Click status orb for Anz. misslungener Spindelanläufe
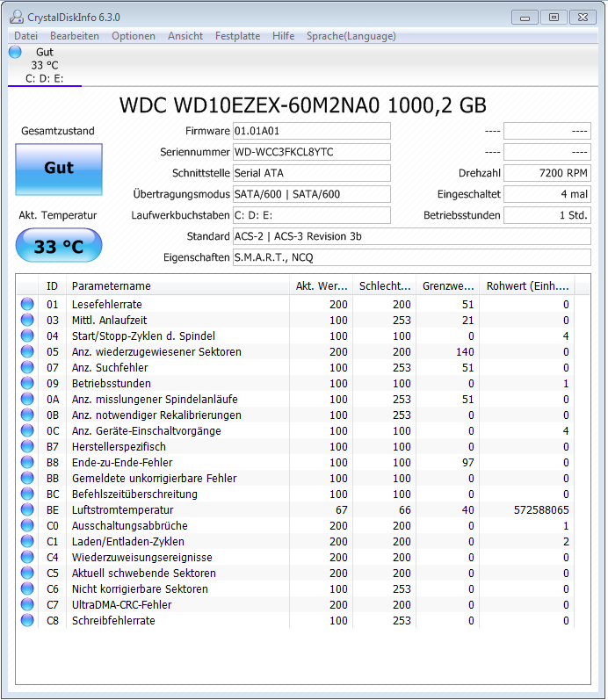608x700 pixels. coord(27,399)
